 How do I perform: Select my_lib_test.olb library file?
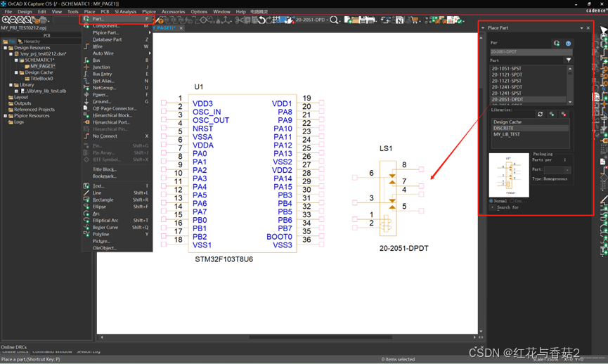tap(46, 91)
